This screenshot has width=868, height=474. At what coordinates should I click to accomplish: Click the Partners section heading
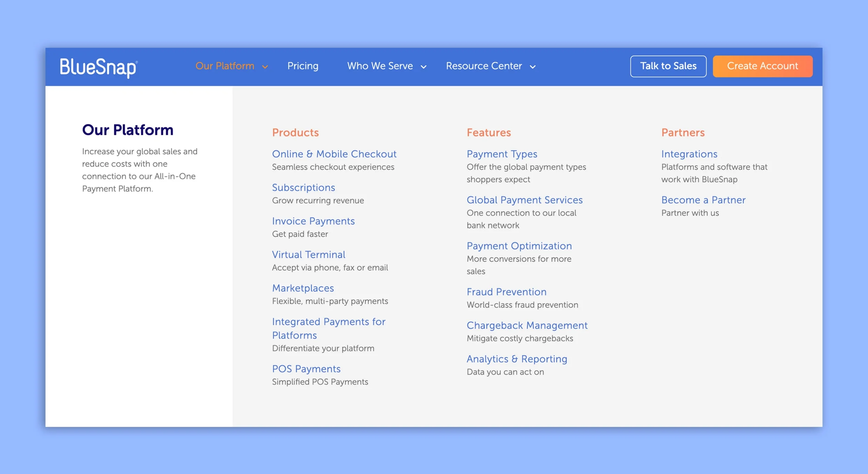pos(683,133)
